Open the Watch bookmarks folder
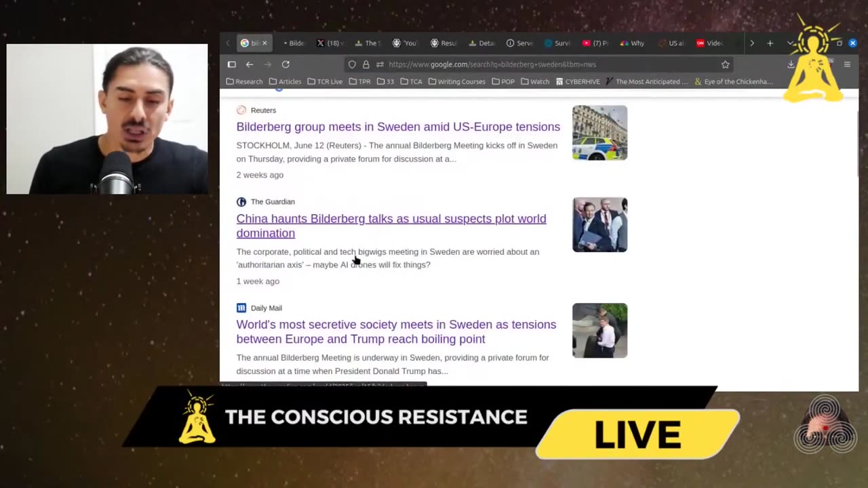Image resolution: width=868 pixels, height=488 pixels. tap(535, 81)
